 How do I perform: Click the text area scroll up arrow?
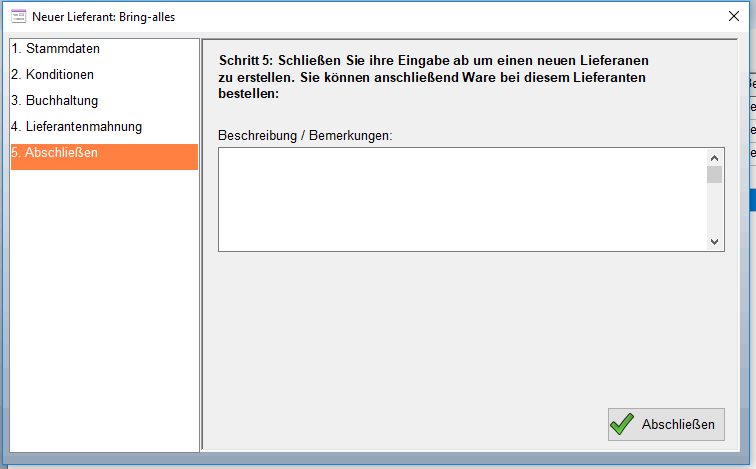(715, 158)
